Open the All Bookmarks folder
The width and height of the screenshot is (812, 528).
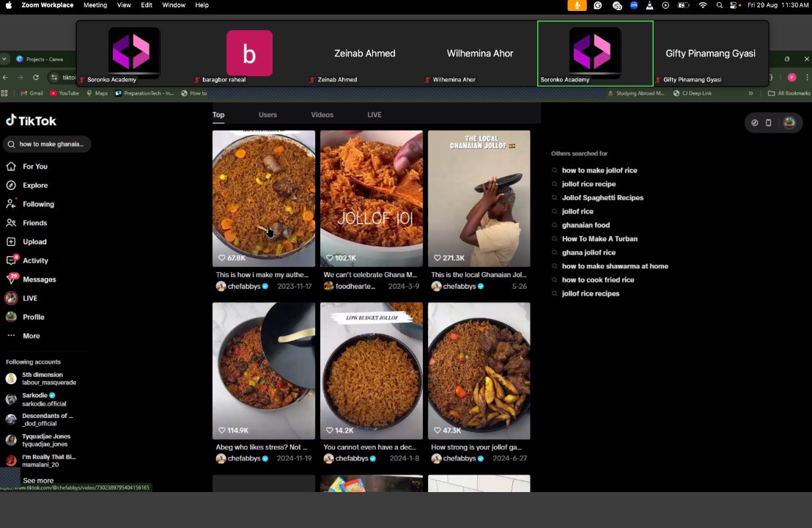789,93
